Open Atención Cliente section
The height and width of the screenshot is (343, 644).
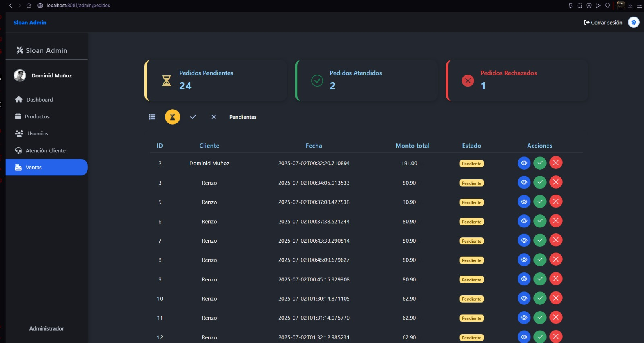click(x=47, y=150)
